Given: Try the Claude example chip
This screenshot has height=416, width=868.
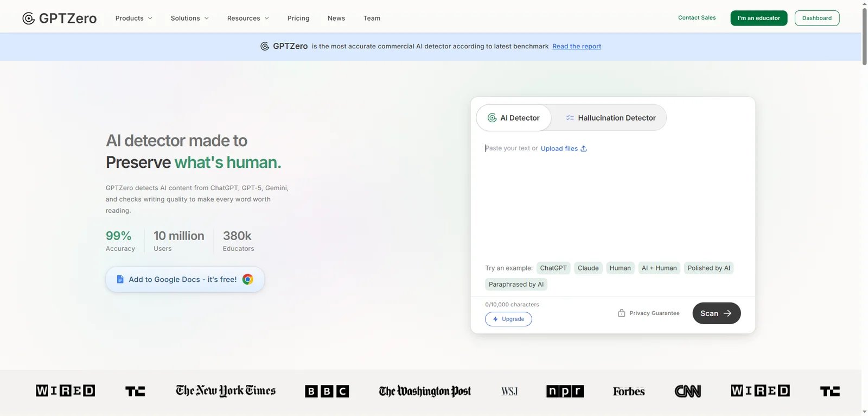Looking at the screenshot, I should [588, 268].
